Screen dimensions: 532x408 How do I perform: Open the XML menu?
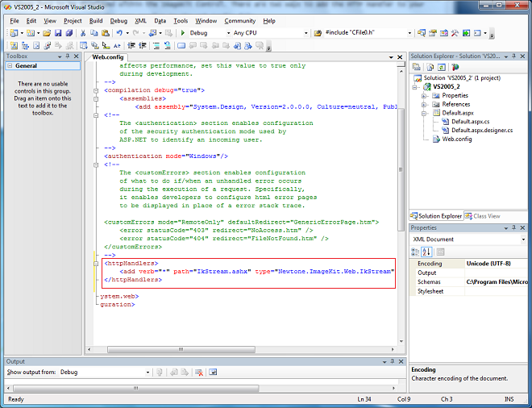[140, 21]
